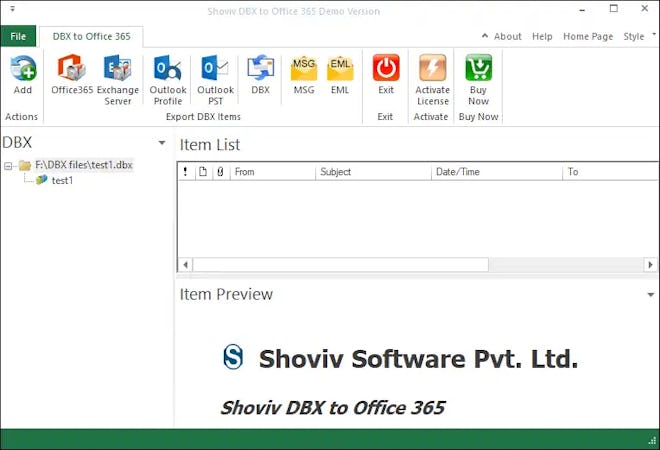Open the quick access toolbar dropdown
The width and height of the screenshot is (660, 450).
12,8
